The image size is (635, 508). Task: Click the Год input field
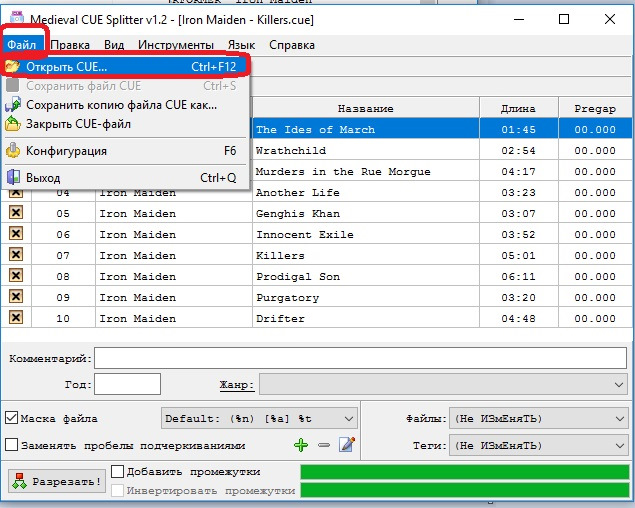tap(128, 384)
